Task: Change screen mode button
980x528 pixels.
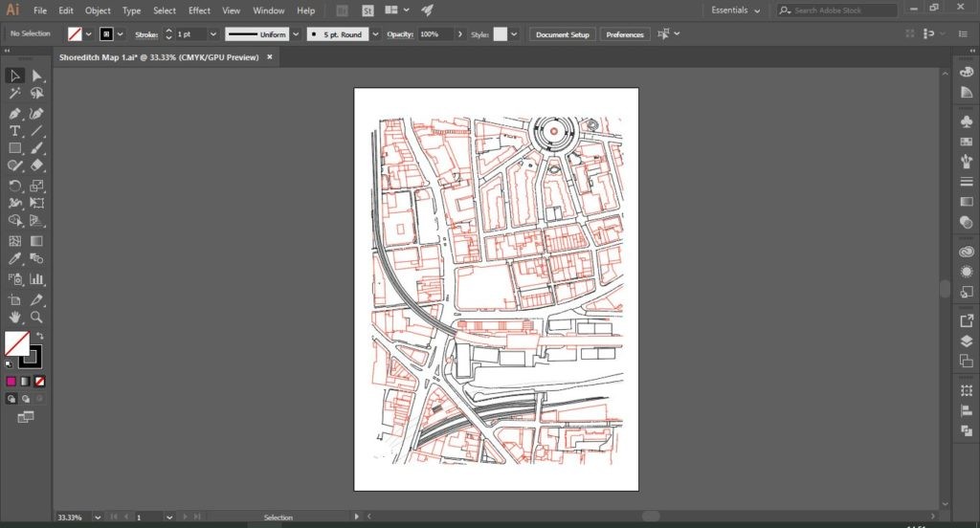Action: coord(26,417)
